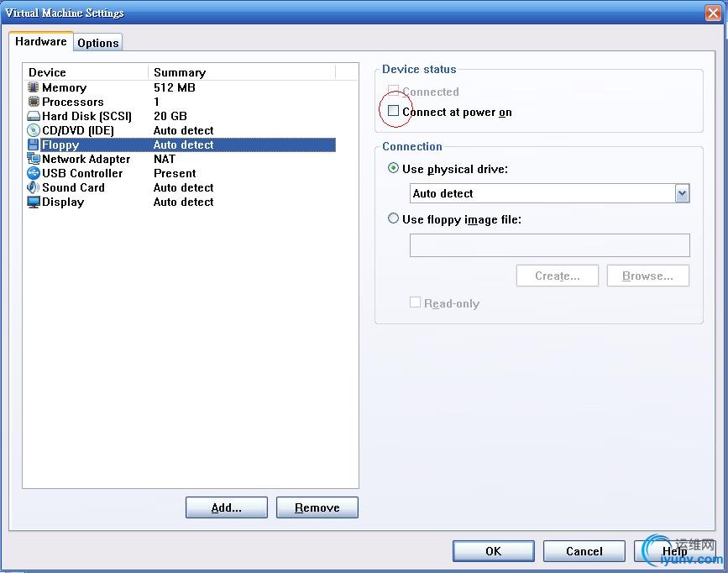Select the Processors device row
Image resolution: width=728 pixels, height=573 pixels.
(181, 102)
